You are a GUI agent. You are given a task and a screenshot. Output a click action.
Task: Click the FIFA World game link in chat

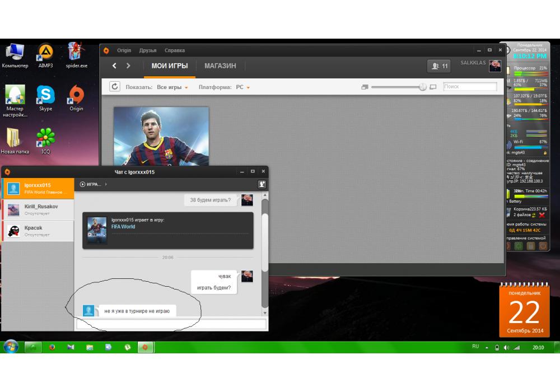123,227
